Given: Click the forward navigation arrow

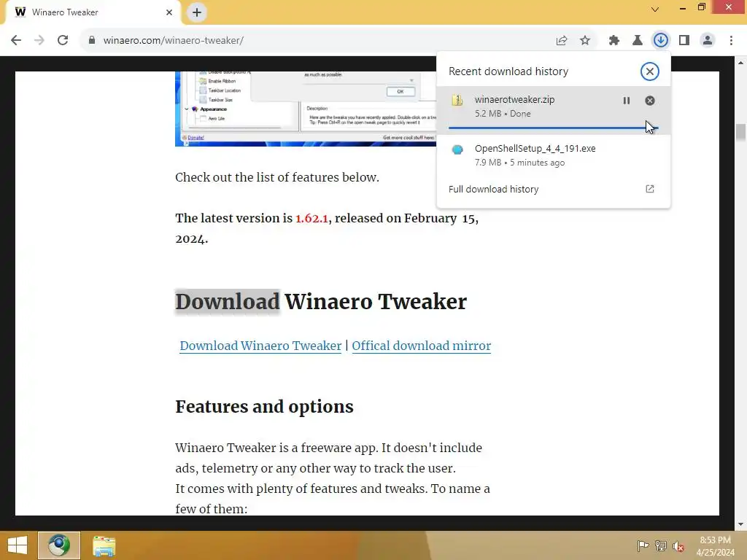Looking at the screenshot, I should click(39, 41).
